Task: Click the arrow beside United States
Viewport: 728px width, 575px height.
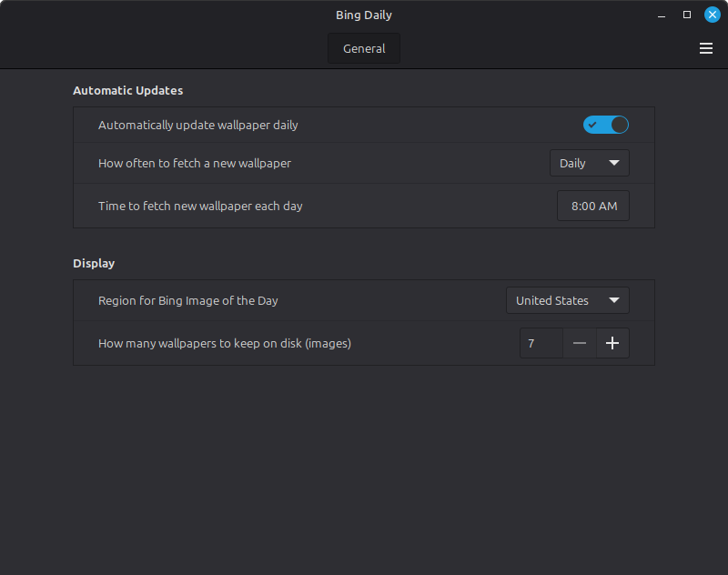Action: click(613, 300)
